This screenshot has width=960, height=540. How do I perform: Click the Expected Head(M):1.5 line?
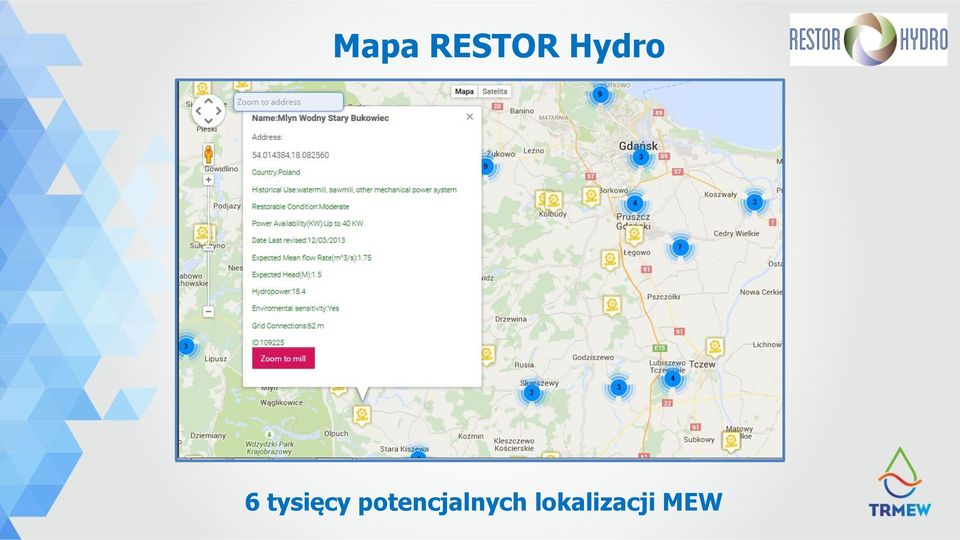click(287, 274)
